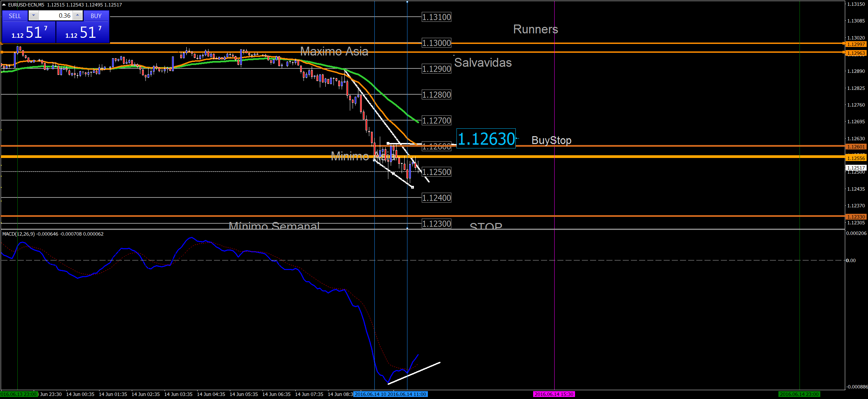Collapse the One Click Trading panel triangle
868x399 pixels.
(4, 5)
